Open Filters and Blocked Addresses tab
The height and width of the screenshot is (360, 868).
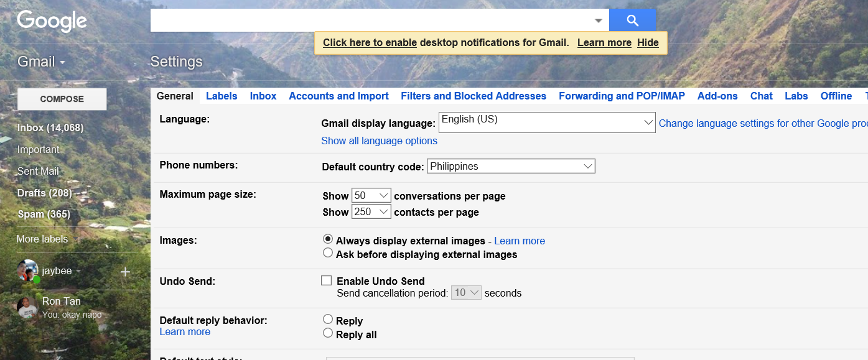click(474, 96)
